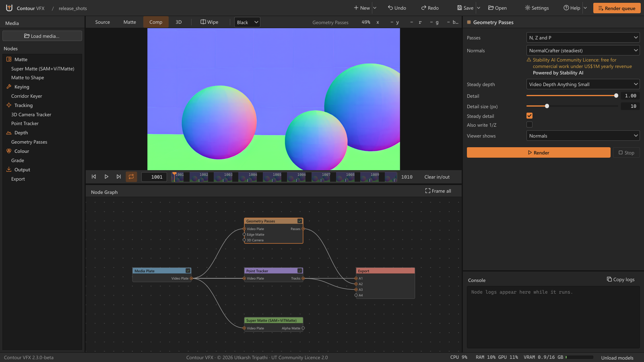Screen dimensions: 644x362
Task: Open the Passes dropdown
Action: coord(583,37)
